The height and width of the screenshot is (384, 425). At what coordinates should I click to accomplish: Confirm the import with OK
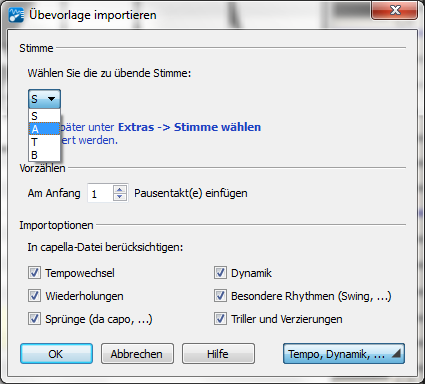pyautogui.click(x=56, y=354)
